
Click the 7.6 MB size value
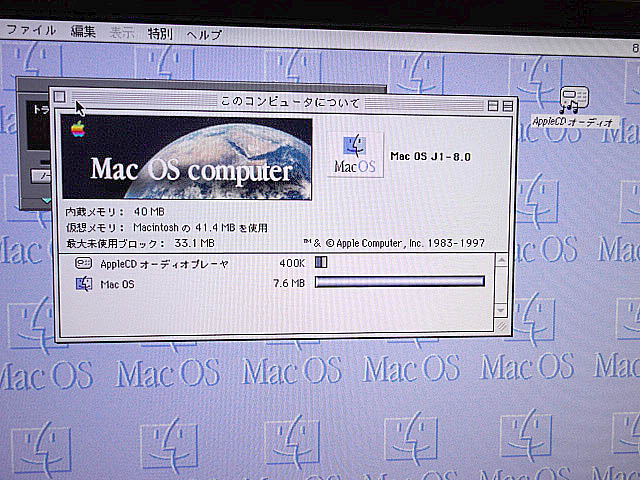pos(289,283)
